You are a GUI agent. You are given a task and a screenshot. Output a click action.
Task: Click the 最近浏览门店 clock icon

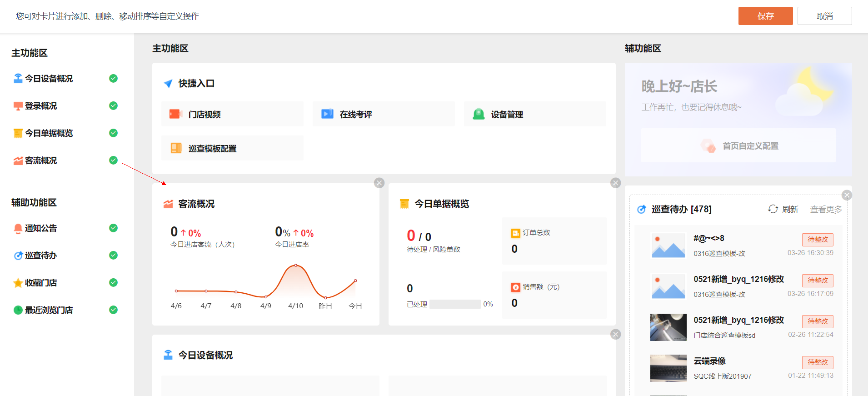tap(18, 310)
